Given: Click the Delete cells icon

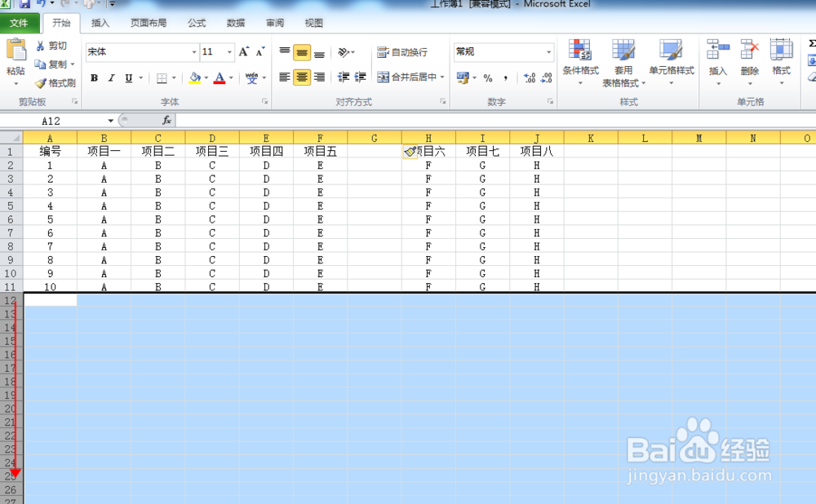Looking at the screenshot, I should click(749, 51).
